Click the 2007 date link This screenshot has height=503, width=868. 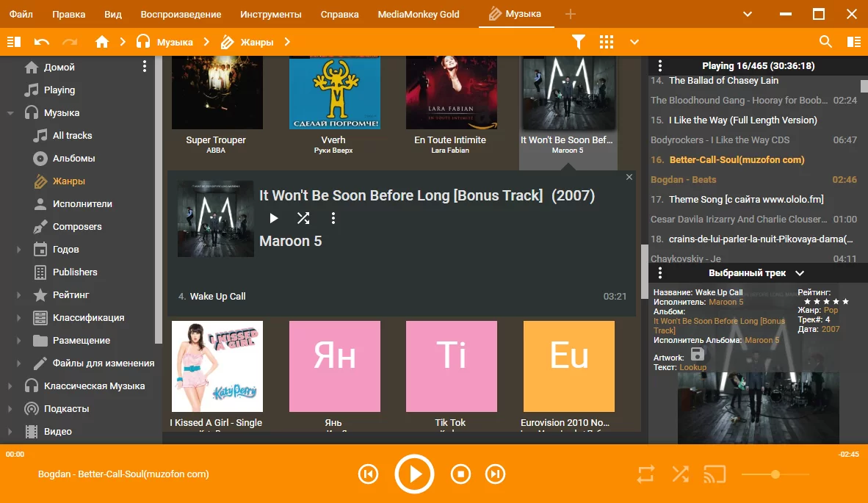coord(831,329)
